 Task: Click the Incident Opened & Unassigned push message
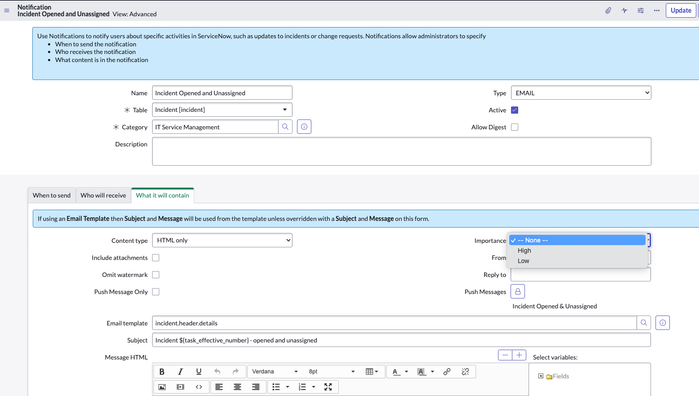point(555,306)
